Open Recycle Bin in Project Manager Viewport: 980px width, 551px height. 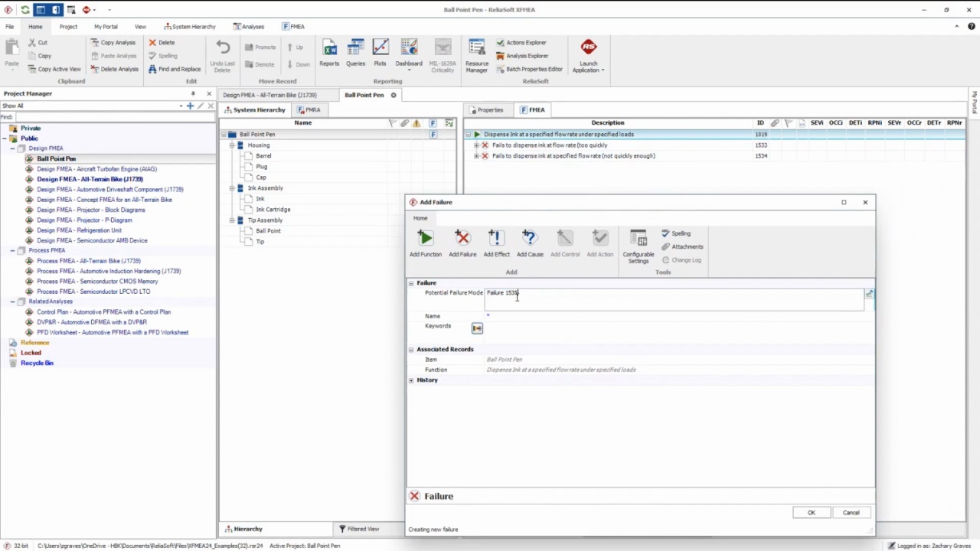pyautogui.click(x=37, y=364)
